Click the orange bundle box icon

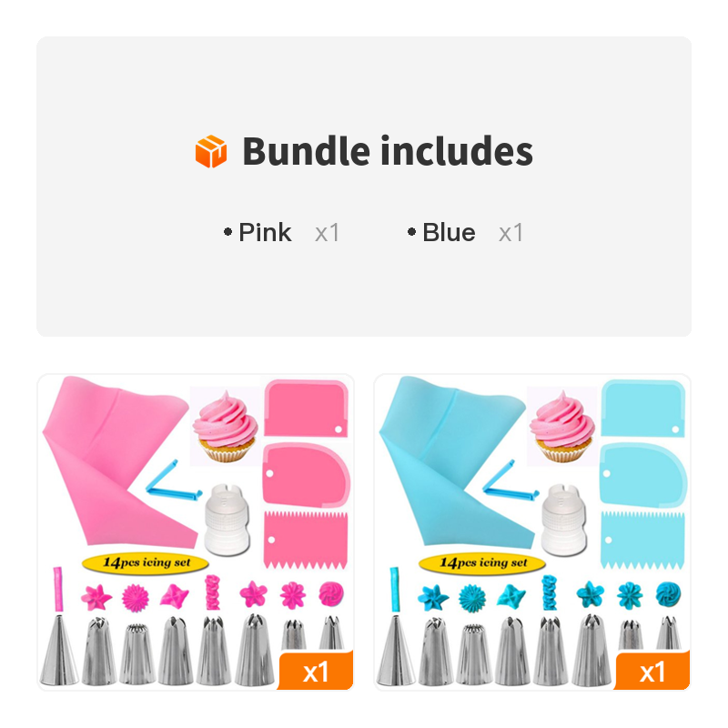click(211, 151)
